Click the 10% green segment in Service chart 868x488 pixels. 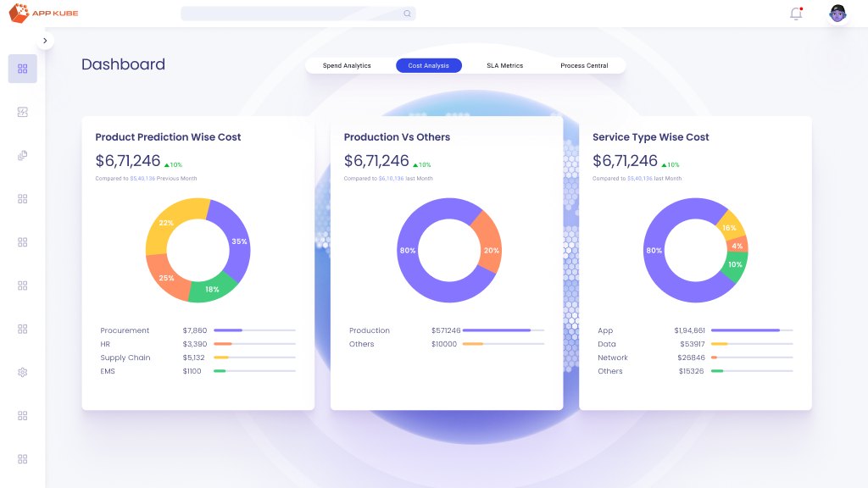(x=735, y=265)
